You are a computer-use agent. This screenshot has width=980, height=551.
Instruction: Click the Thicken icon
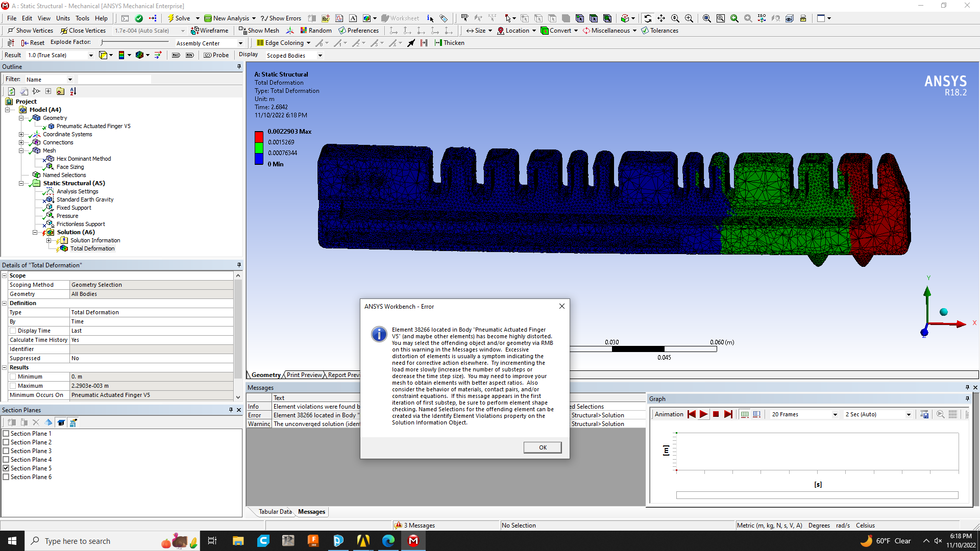[x=438, y=43]
